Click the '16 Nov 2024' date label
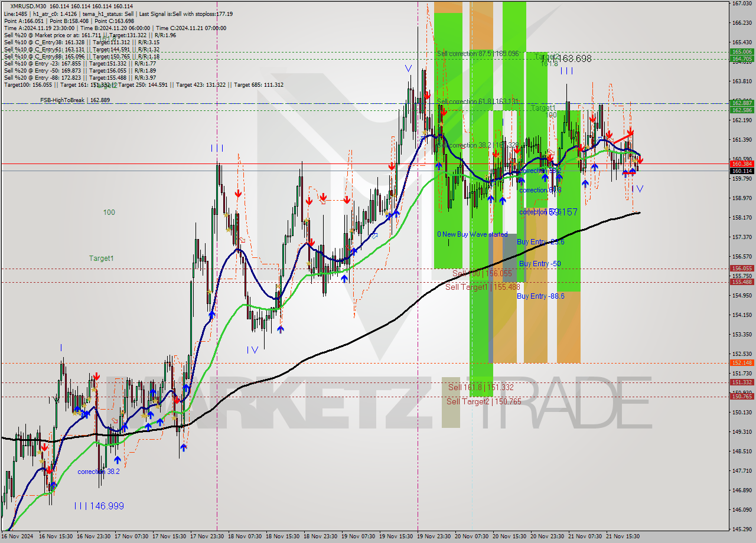Screen dimensions: 756x543 tap(18, 537)
